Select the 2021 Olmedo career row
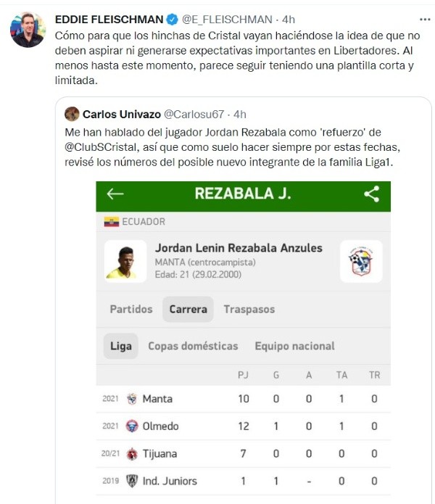Screen dimensions: 435x504 pos(244,426)
